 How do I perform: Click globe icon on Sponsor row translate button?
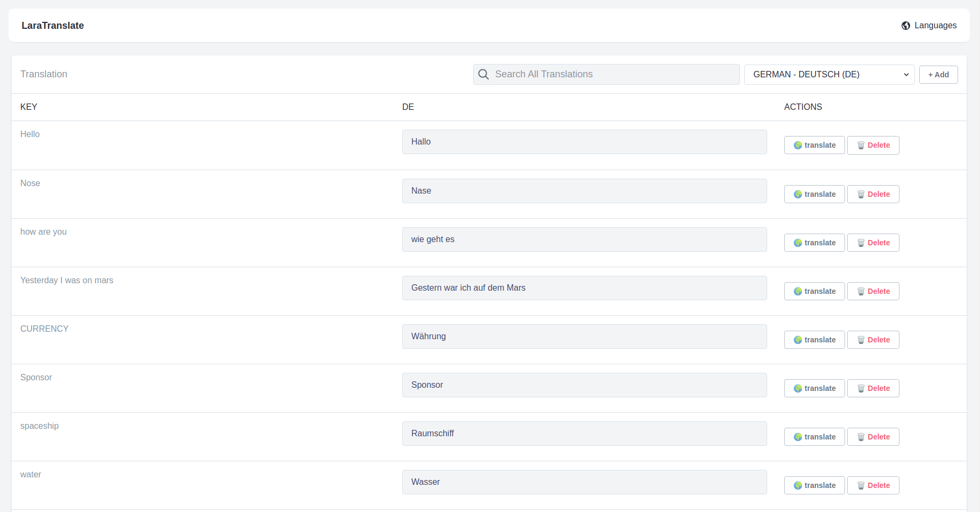798,388
